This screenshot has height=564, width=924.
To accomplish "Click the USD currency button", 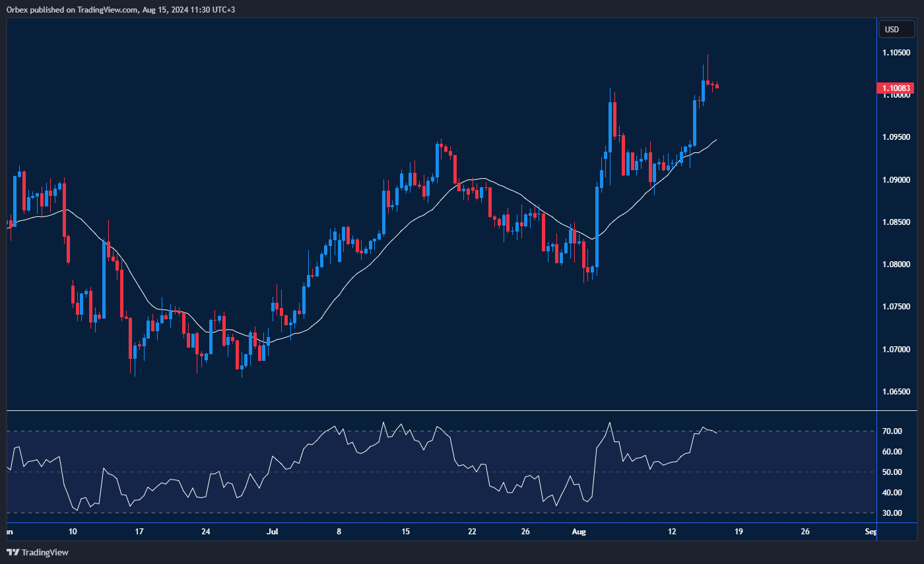I will click(x=896, y=29).
